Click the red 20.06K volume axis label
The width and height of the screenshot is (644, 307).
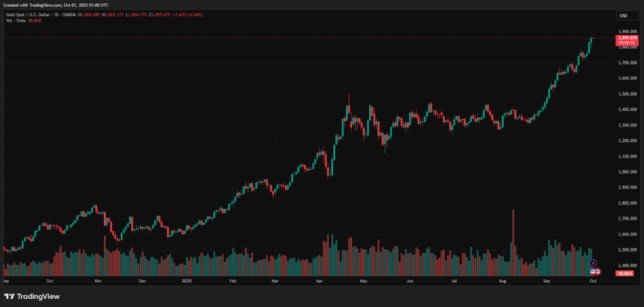[x=625, y=274]
